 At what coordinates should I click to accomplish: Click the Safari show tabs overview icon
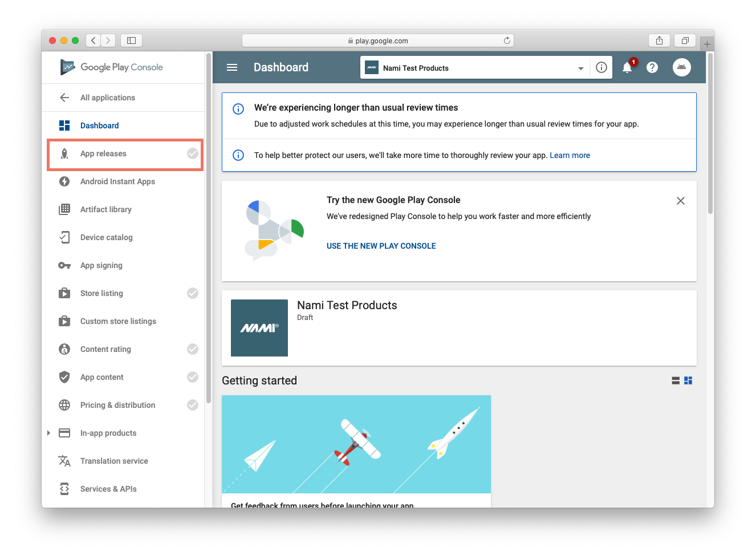tap(685, 40)
